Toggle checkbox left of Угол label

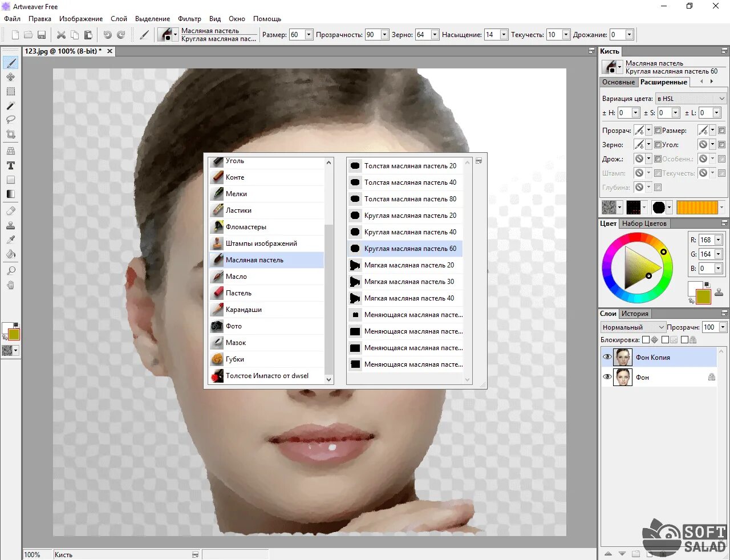coord(658,145)
